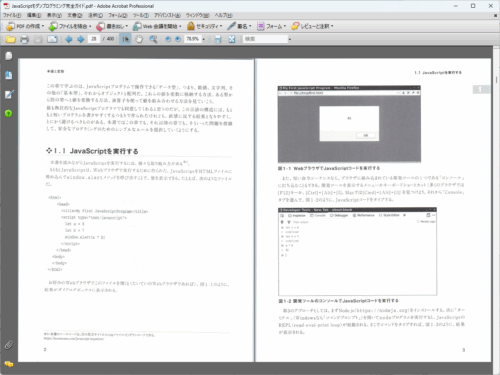The height and width of the screenshot is (375, 500).
Task: Open the Attachments paperclip panel
Action: coord(9,345)
